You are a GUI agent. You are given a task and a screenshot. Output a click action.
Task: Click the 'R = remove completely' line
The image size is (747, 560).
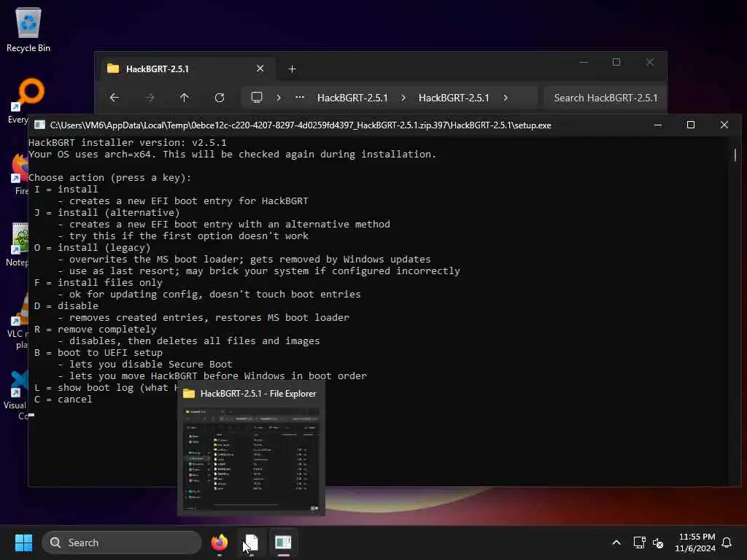[96, 329]
